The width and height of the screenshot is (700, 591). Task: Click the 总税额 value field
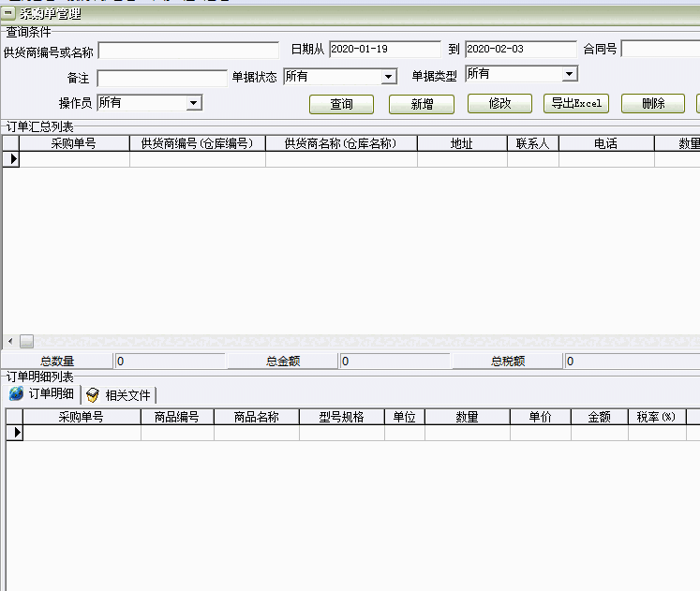pos(632,361)
